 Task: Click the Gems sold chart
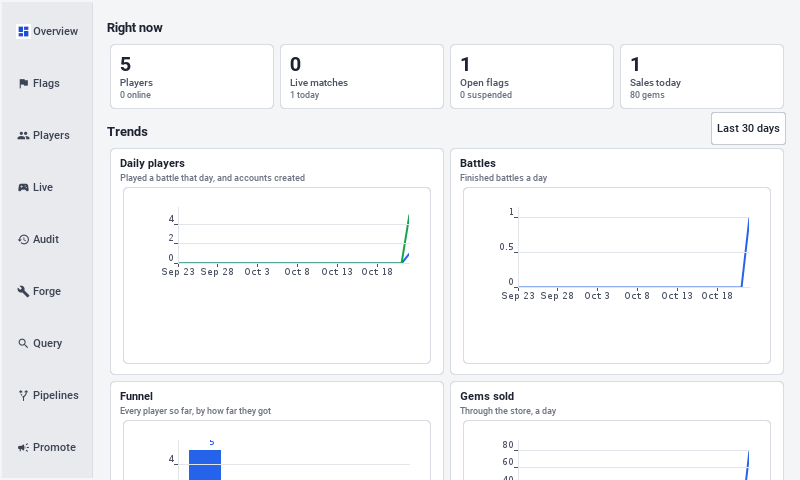click(617, 450)
